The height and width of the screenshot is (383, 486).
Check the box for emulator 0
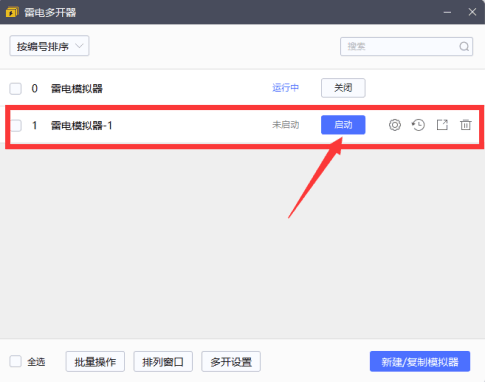[15, 89]
